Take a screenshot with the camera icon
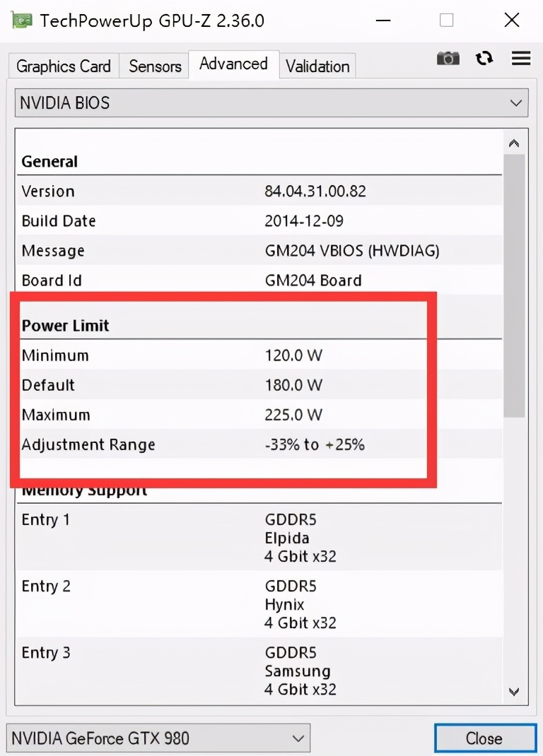Viewport: 543px width, 756px height. pyautogui.click(x=448, y=59)
